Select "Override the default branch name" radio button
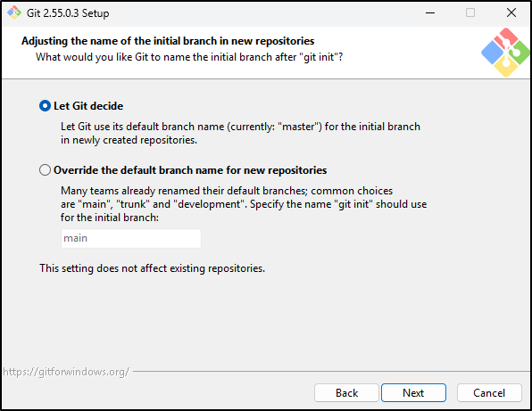 [x=45, y=169]
